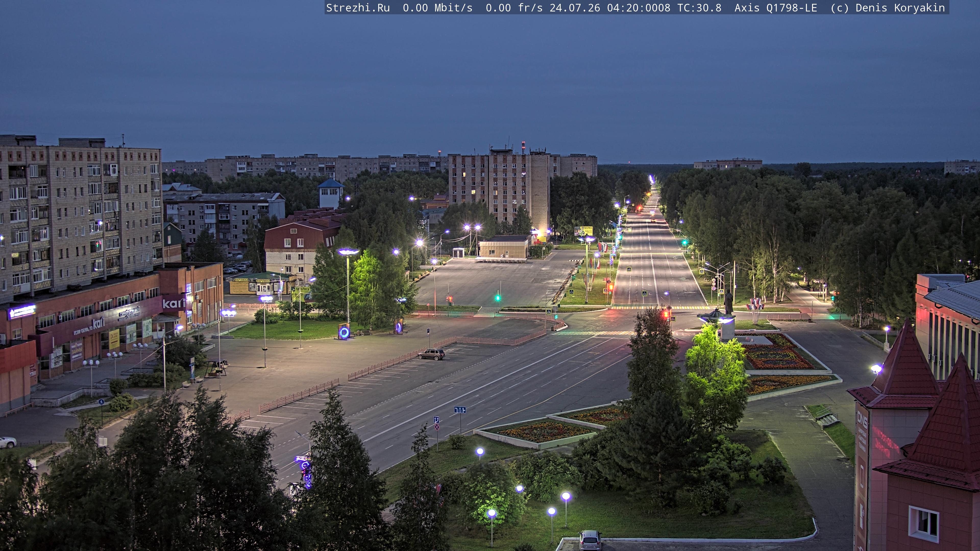Click the (c) Denis Koryakin credit
The image size is (980, 551).
pos(888,8)
